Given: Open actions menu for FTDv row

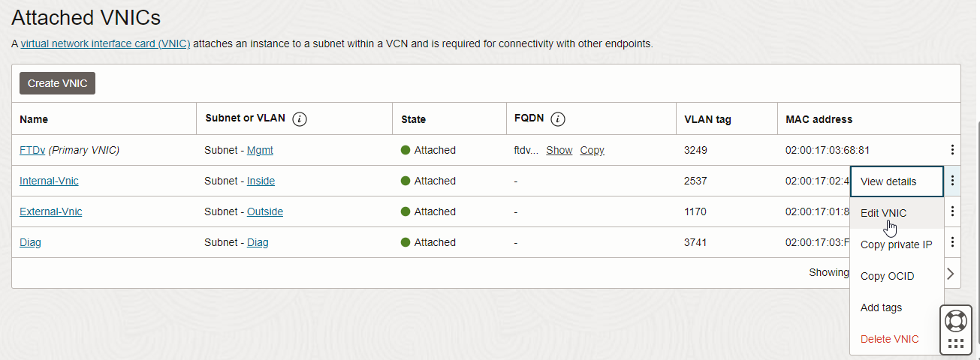Looking at the screenshot, I should [x=952, y=150].
